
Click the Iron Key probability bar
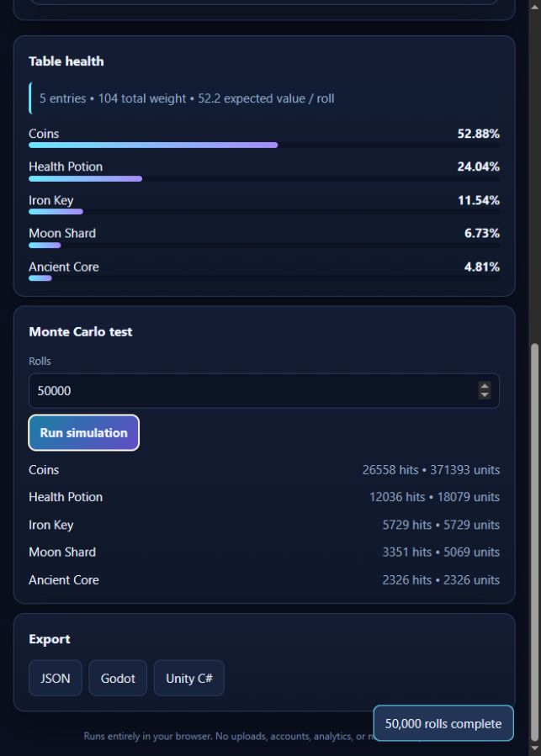coord(264,212)
